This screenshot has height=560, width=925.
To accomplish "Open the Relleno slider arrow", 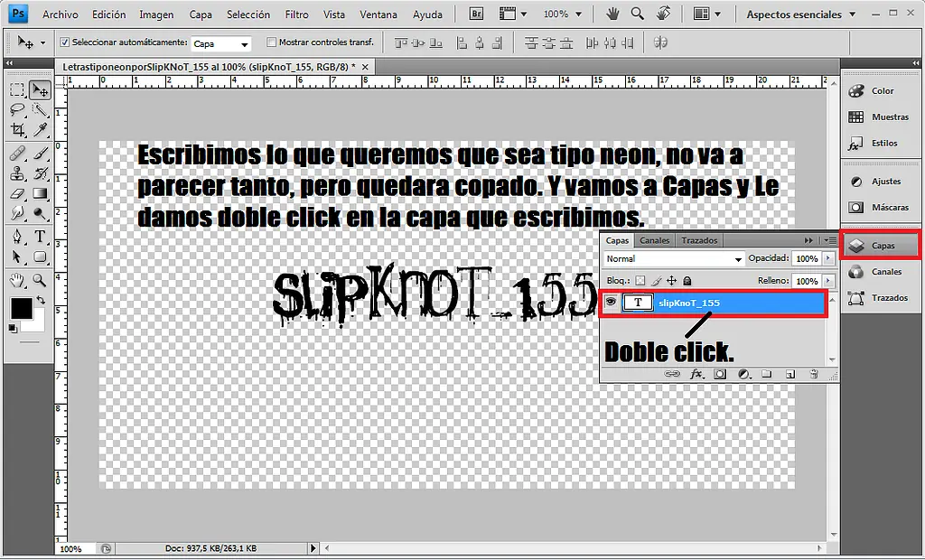I will 828,281.
